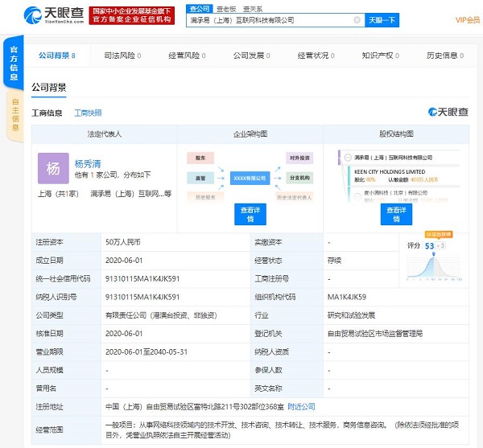Open the 经营风险 tab
Screen dimensions: 483x448
tap(187, 55)
